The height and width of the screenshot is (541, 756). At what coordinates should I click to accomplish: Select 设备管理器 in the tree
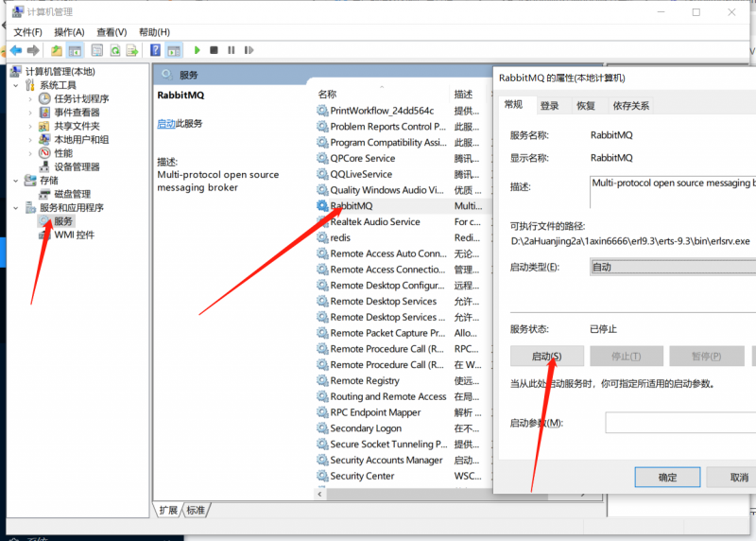point(77,167)
